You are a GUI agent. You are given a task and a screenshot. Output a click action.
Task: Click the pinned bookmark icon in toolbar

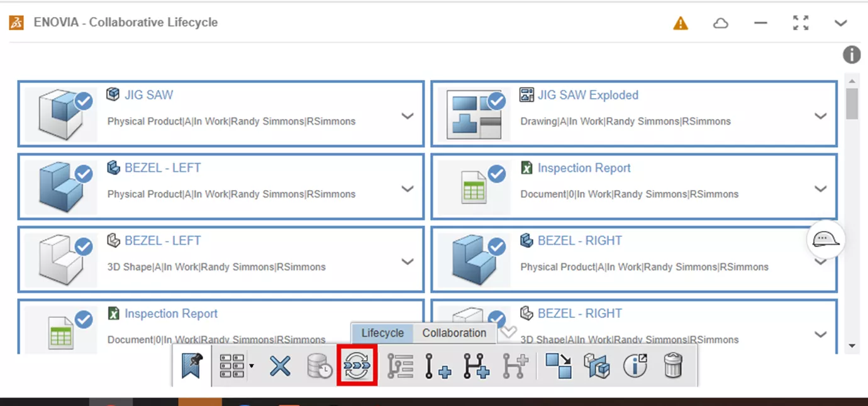pos(192,365)
